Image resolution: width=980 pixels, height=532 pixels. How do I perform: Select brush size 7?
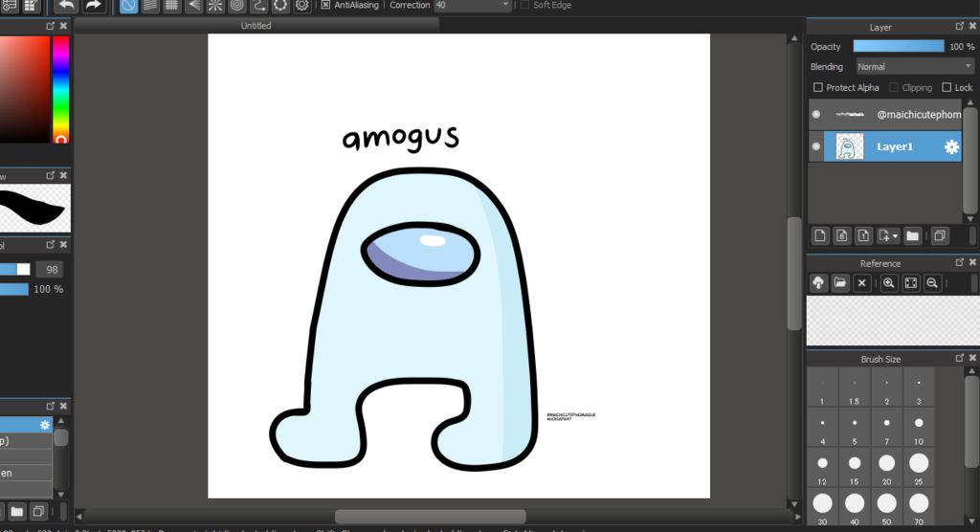886,429
